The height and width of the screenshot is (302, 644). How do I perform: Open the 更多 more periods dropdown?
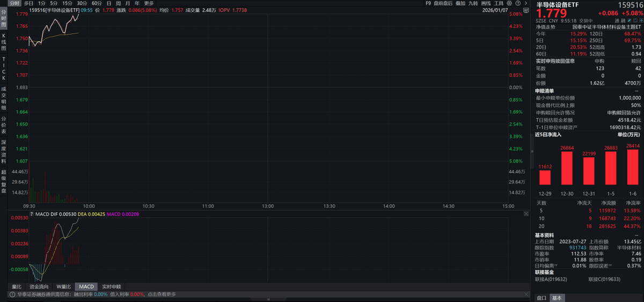(149, 3)
